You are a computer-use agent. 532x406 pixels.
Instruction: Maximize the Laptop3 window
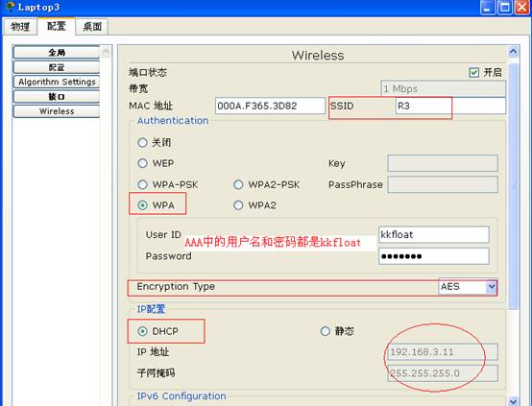point(504,7)
